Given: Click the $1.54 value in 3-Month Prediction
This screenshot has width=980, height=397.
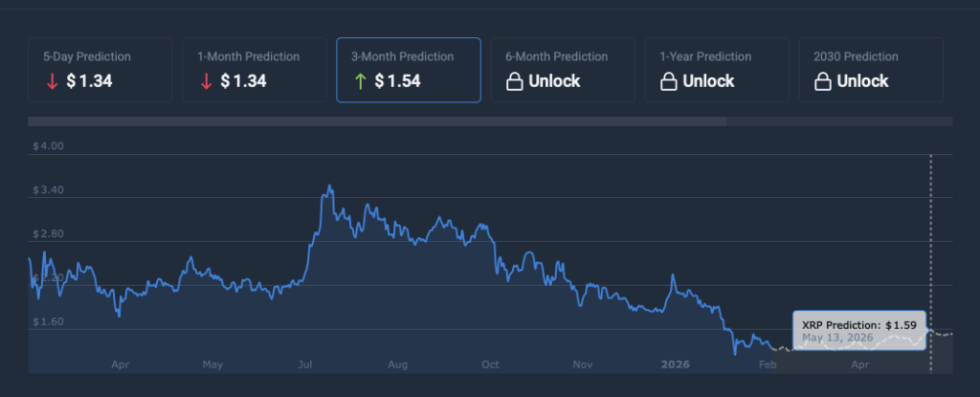Looking at the screenshot, I should 397,81.
